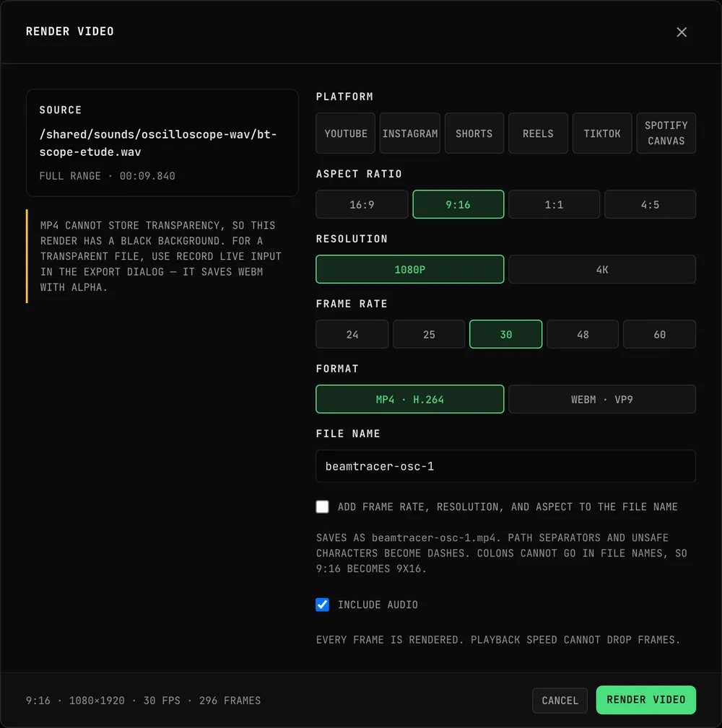The height and width of the screenshot is (728, 722).
Task: Choose the Shorts platform preset
Action: pyautogui.click(x=474, y=133)
